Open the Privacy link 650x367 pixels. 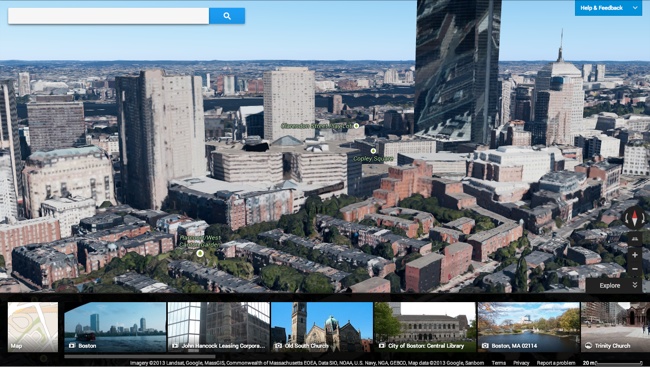pyautogui.click(x=521, y=363)
